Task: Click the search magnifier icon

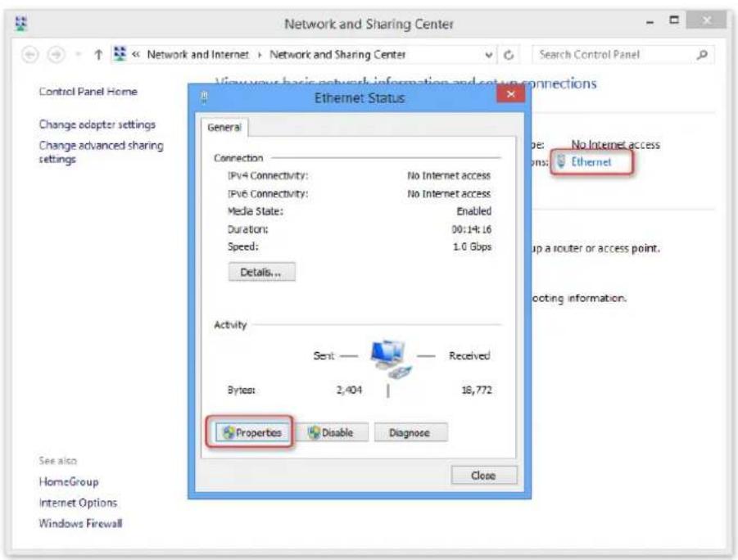Action: [x=702, y=55]
